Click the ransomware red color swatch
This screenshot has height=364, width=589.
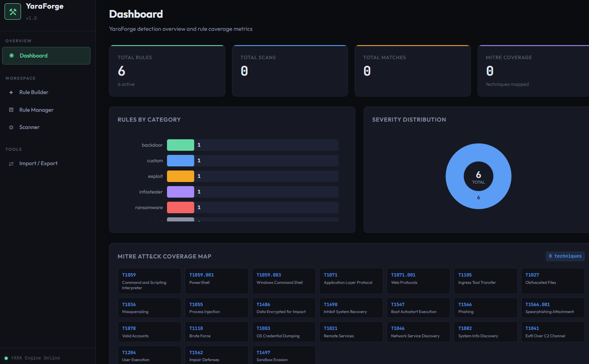(180, 207)
